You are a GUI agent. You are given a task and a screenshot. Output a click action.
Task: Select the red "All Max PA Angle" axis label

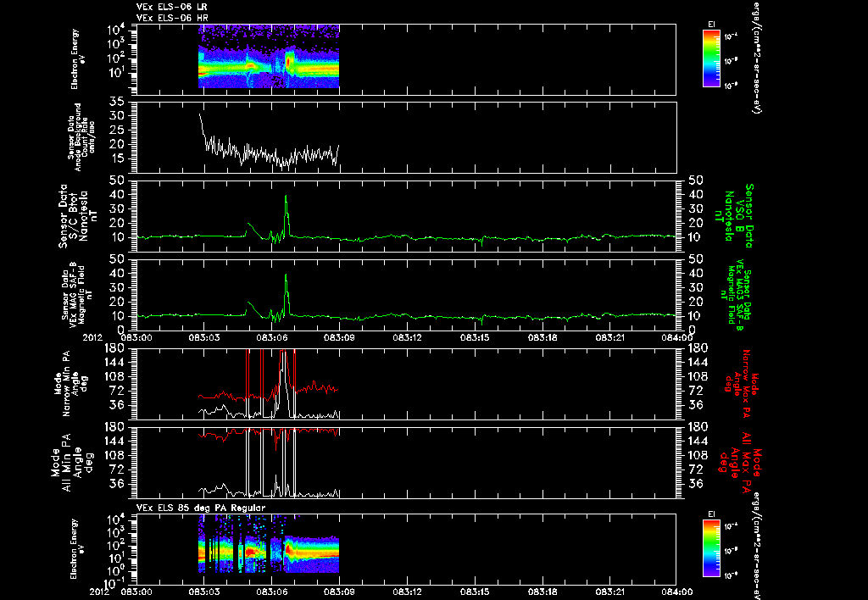tap(741, 462)
